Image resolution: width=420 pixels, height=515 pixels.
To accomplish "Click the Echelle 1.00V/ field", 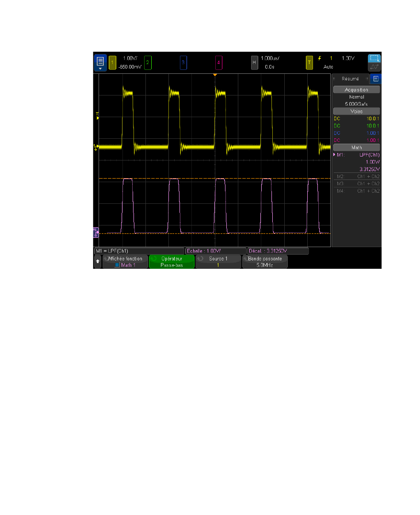I will click(x=216, y=251).
